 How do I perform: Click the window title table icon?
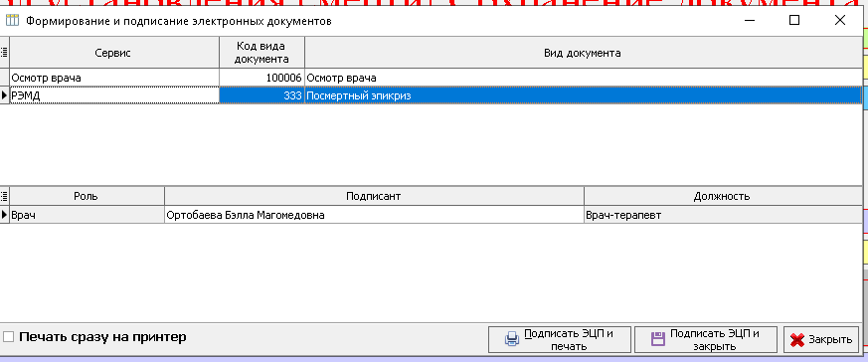pyautogui.click(x=12, y=21)
